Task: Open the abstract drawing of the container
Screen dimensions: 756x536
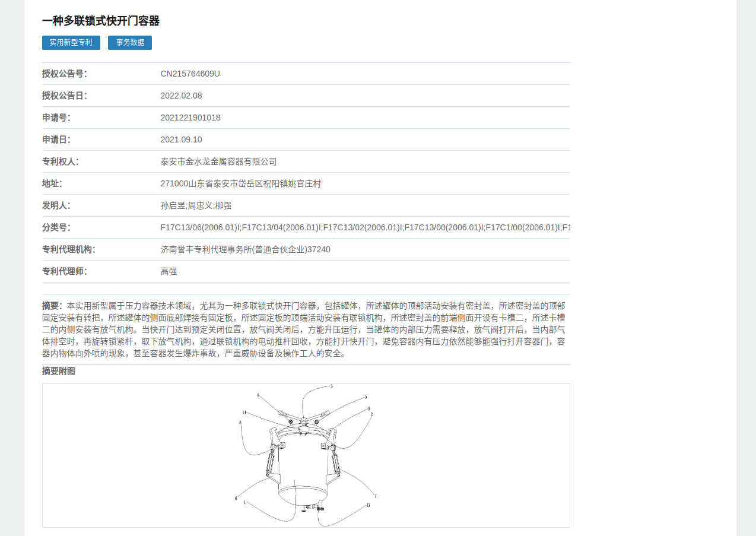Action: [306, 455]
